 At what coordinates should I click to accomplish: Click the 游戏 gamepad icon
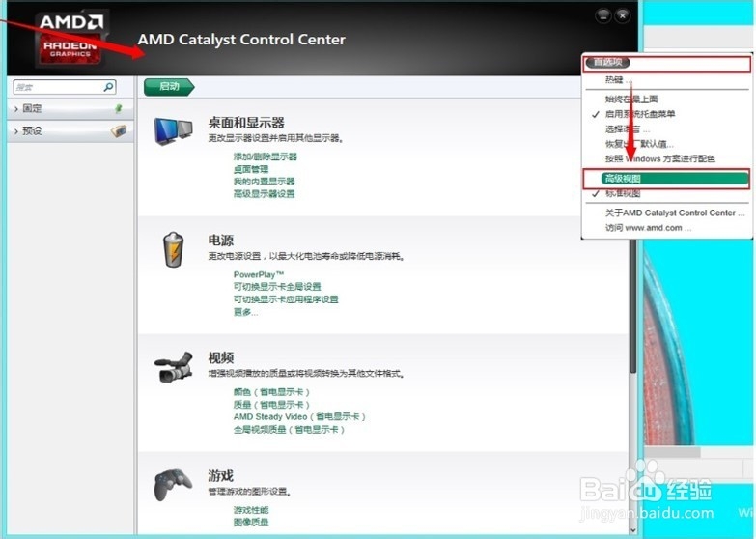pos(173,484)
